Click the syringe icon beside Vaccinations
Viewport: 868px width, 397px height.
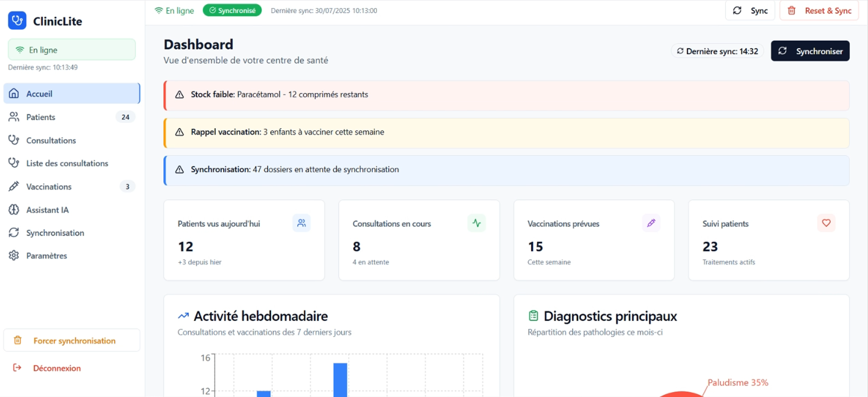[x=14, y=187]
